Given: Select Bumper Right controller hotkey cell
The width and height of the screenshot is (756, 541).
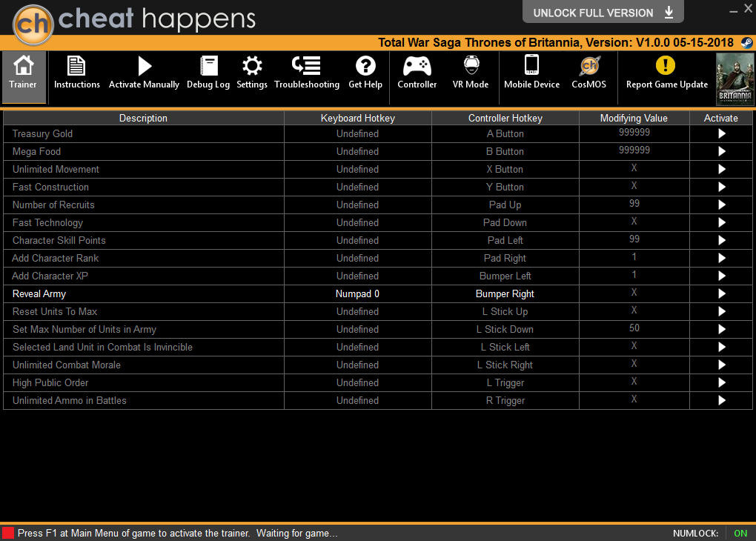Looking at the screenshot, I should coord(505,293).
